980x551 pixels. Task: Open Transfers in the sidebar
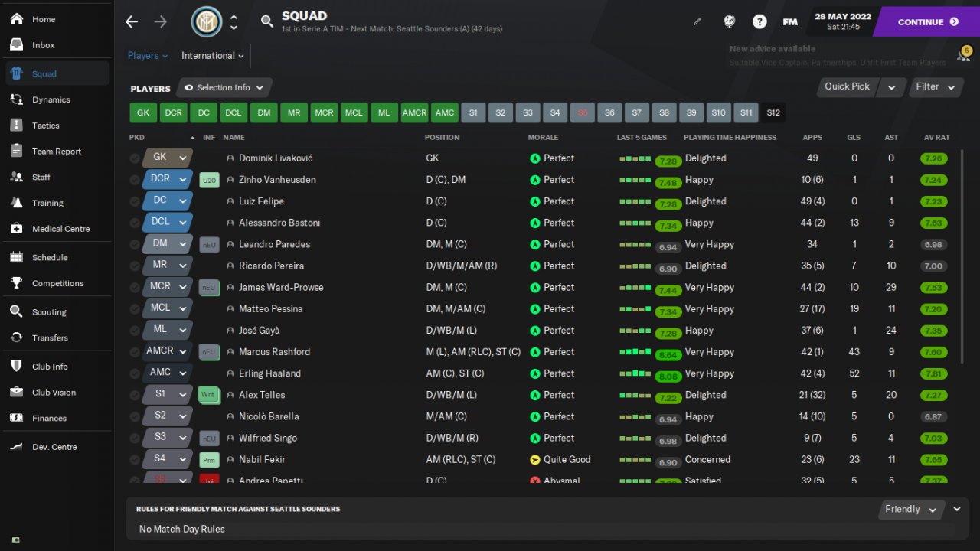tap(57, 337)
